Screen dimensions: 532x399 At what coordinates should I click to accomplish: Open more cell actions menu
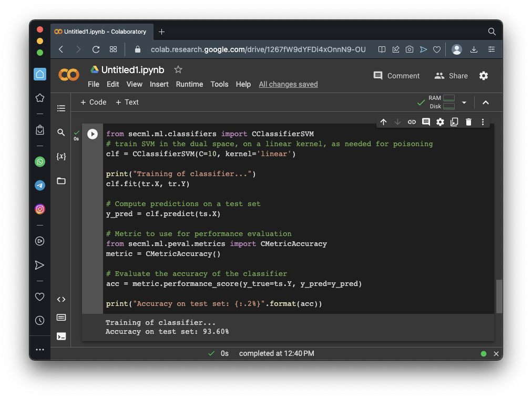[x=483, y=122]
